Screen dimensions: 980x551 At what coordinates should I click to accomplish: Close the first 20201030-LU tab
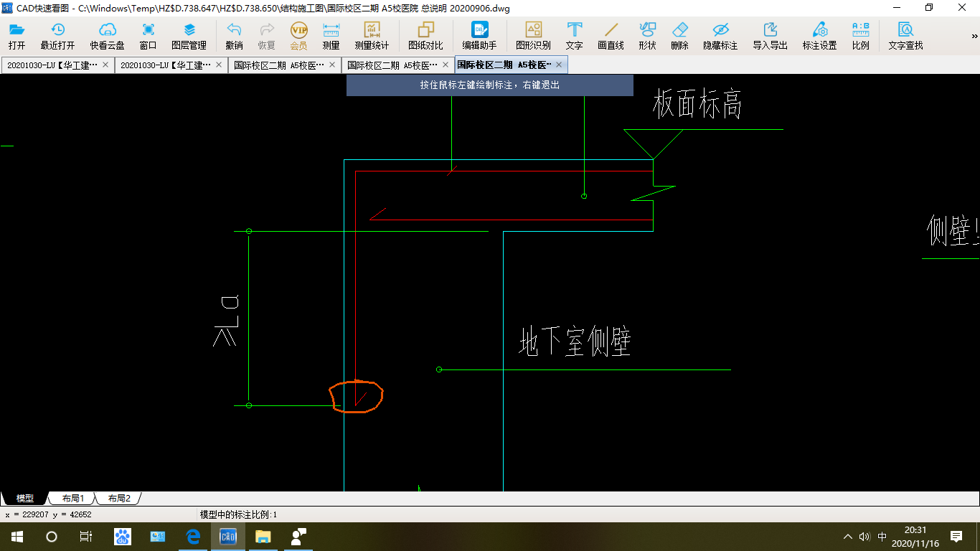tap(105, 65)
